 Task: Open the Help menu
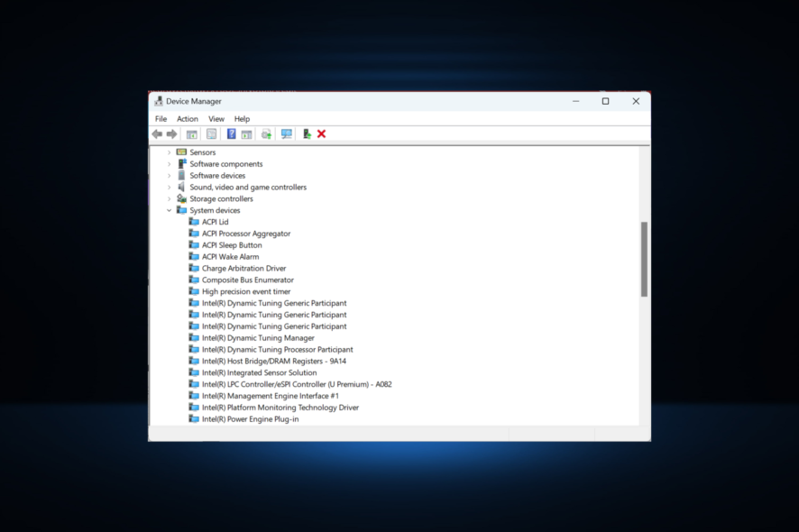point(242,119)
